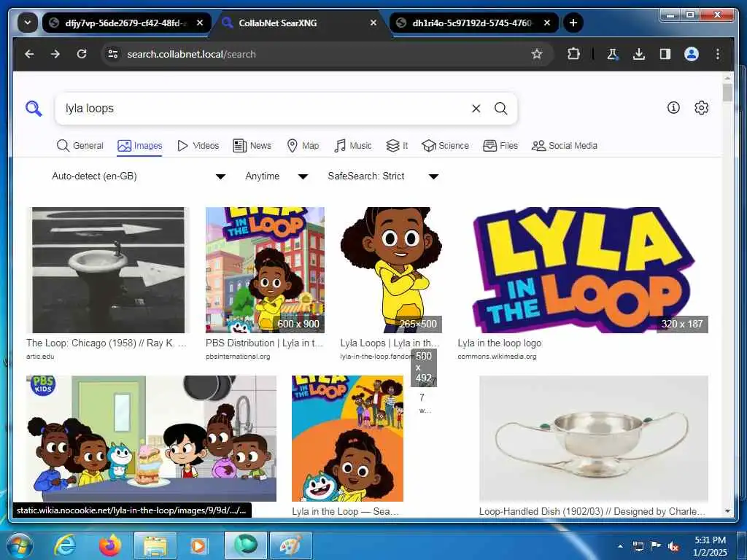Click the 'pbsinternational.org' source text
Image resolution: width=747 pixels, height=560 pixels.
(x=238, y=356)
